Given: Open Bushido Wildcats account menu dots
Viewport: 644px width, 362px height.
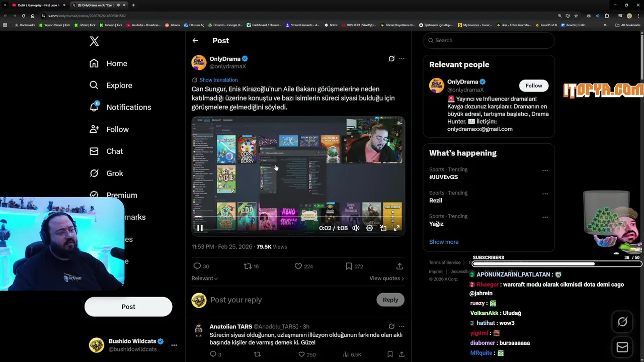Looking at the screenshot, I should (x=174, y=345).
